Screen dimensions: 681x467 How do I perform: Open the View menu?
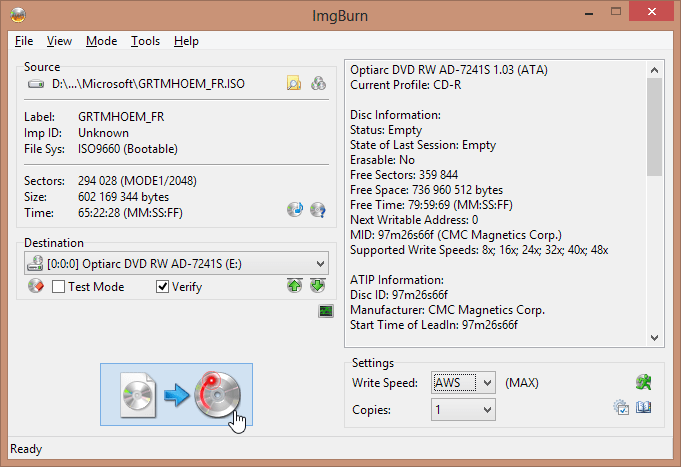pyautogui.click(x=59, y=41)
